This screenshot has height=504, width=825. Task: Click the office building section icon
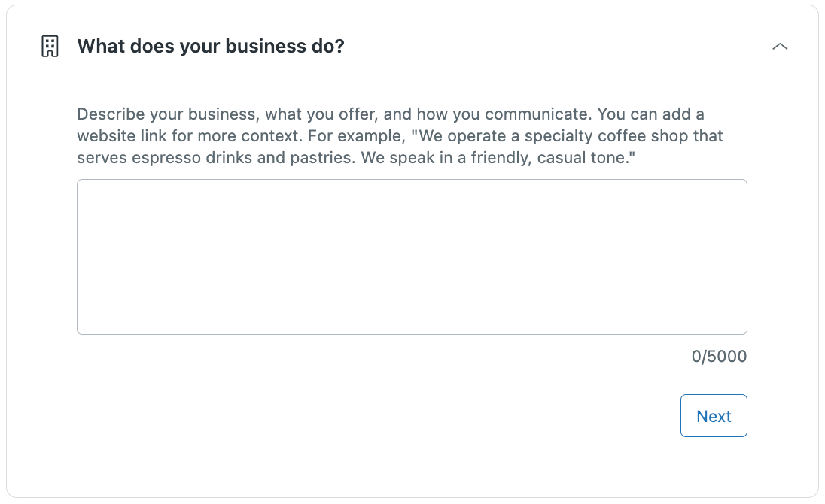(49, 47)
